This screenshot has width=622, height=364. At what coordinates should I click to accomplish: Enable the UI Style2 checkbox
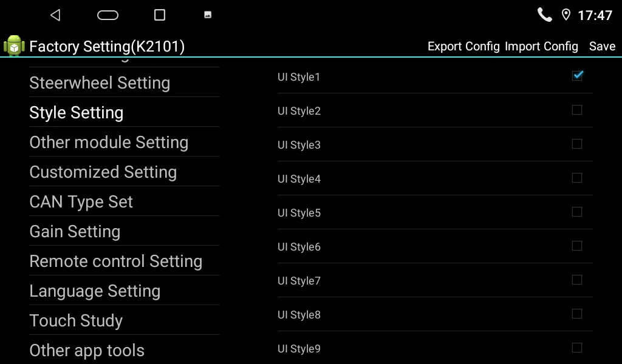coord(577,110)
